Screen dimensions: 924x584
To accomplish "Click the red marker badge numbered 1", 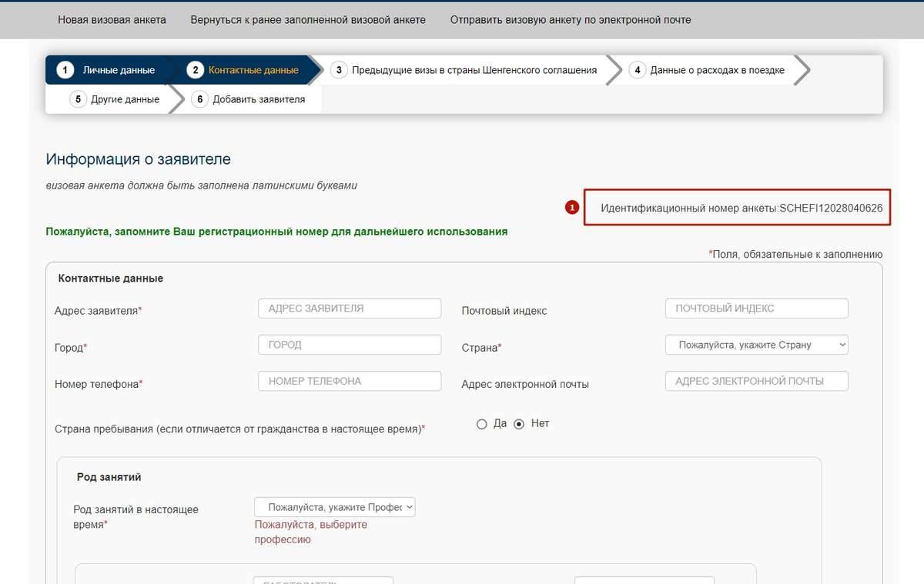I will (571, 207).
